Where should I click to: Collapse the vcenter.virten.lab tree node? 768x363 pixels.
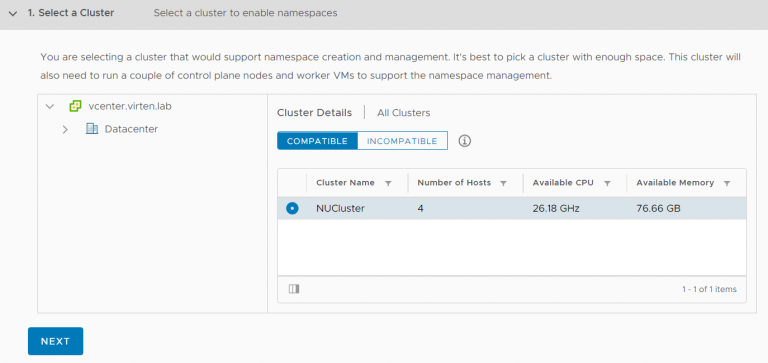(x=49, y=106)
